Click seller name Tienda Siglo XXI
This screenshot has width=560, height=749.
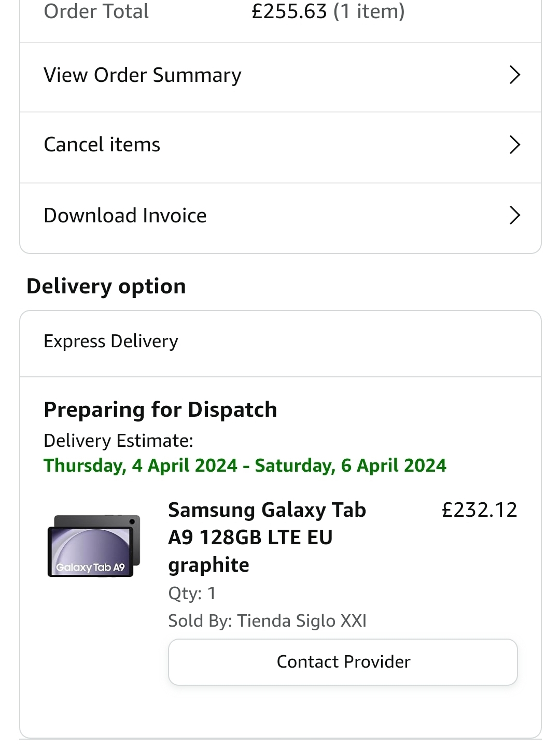click(x=301, y=620)
